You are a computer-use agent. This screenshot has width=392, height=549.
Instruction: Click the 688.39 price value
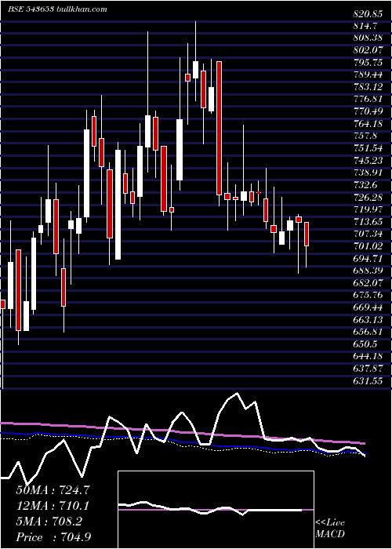coord(367,271)
